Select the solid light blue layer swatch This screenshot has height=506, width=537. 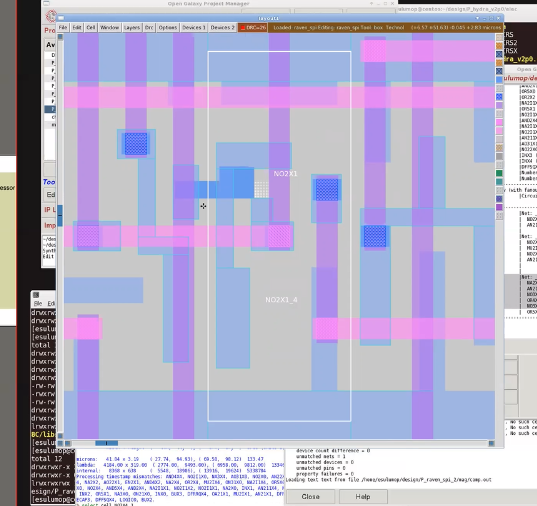(499, 79)
